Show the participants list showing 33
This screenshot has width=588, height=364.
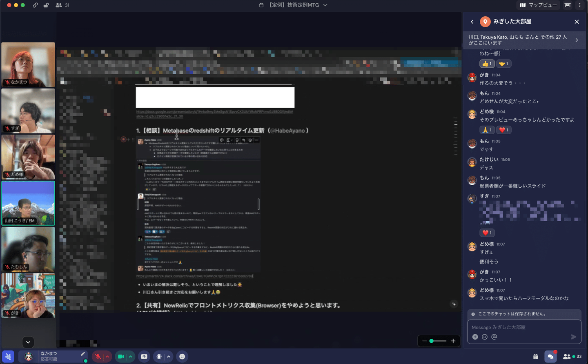click(572, 357)
